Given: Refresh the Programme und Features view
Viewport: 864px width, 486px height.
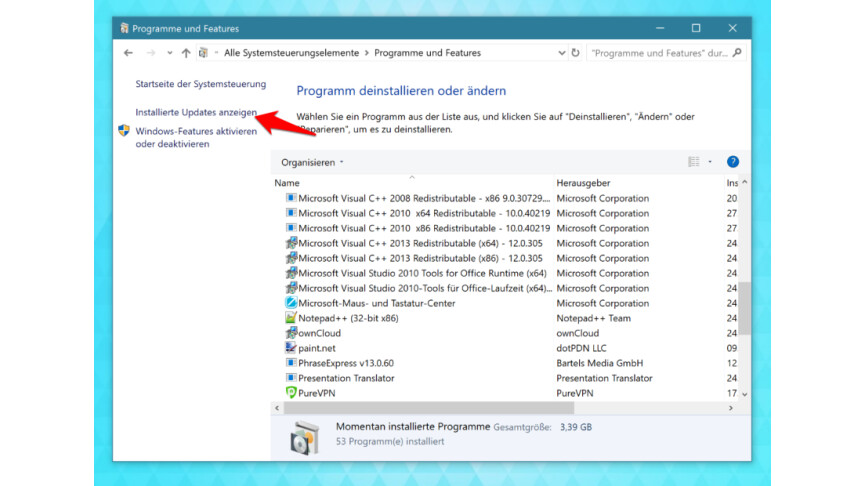Looking at the screenshot, I should point(576,53).
